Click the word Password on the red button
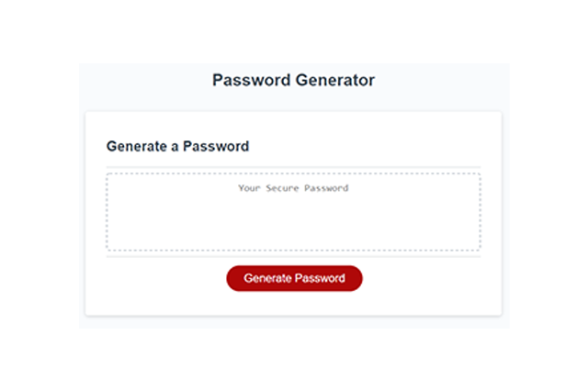The image size is (588, 391). (320, 278)
